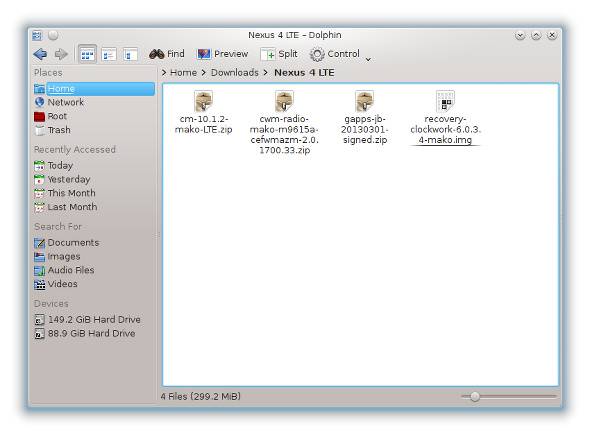Go to Home in the breadcrumb
Viewport: 590px width, 435px height.
[183, 72]
